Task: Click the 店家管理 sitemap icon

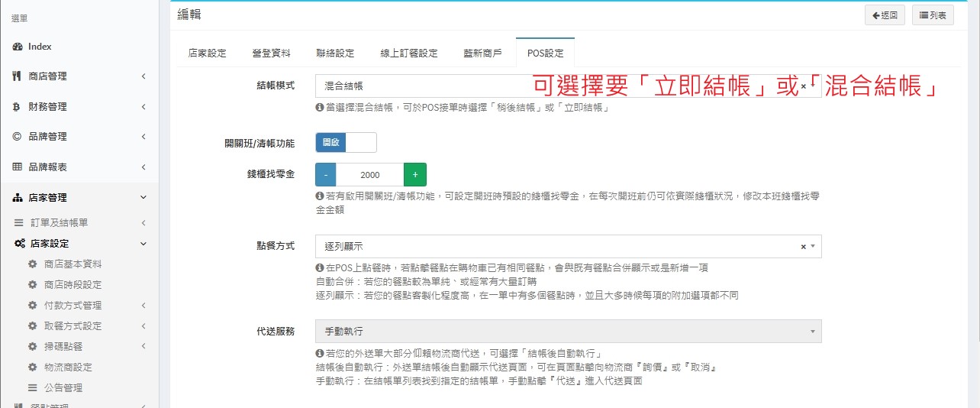Action: pos(18,198)
